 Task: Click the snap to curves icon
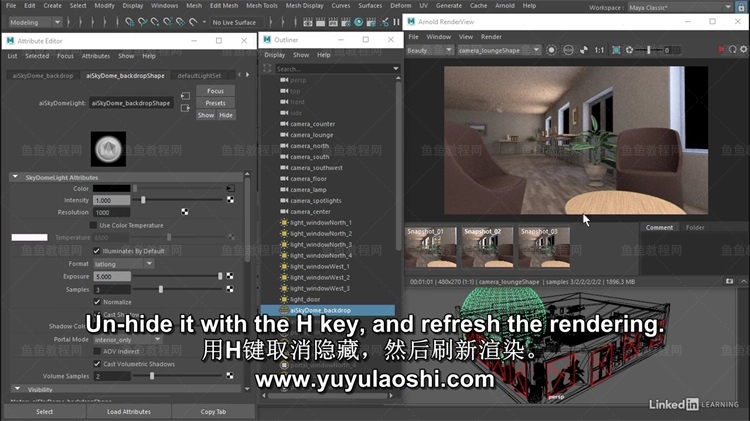click(142, 22)
